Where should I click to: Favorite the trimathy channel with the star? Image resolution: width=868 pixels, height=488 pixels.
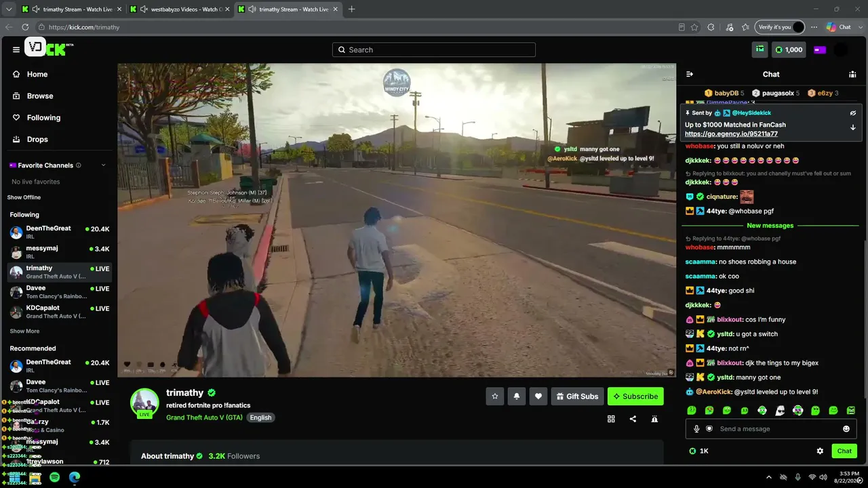(495, 396)
